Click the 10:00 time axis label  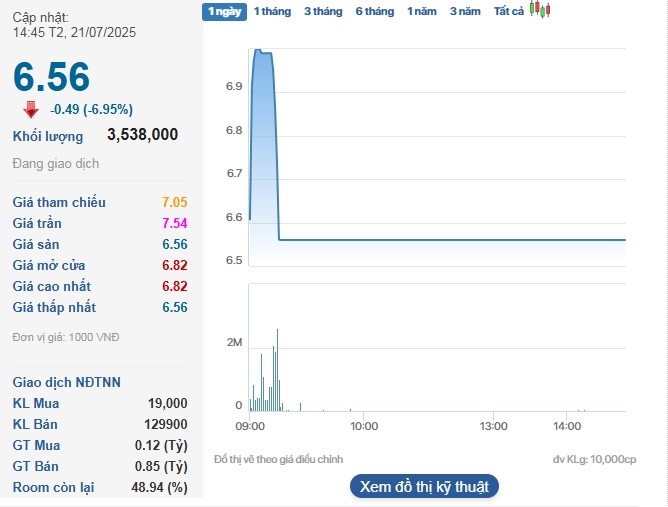pyautogui.click(x=364, y=426)
